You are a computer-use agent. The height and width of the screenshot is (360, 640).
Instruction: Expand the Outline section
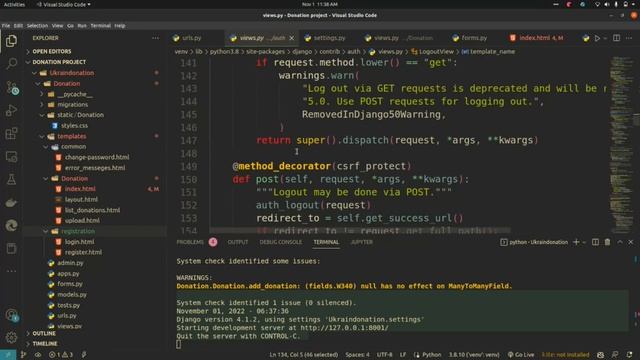point(44,333)
